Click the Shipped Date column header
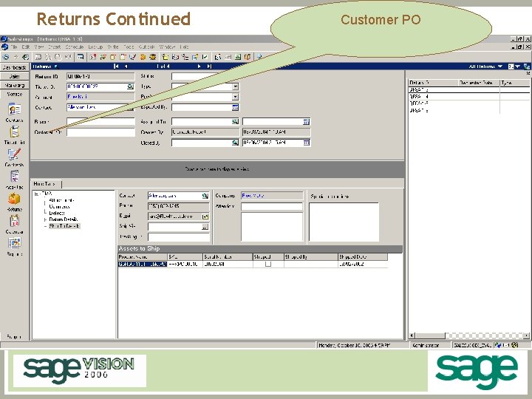Screen dimensions: 532x399 [363, 257]
